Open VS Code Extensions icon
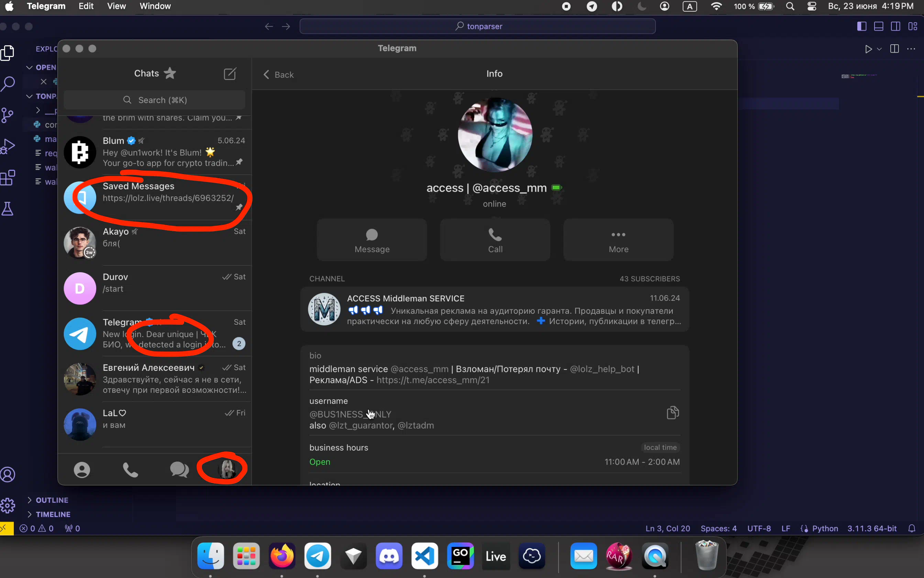 (x=8, y=178)
